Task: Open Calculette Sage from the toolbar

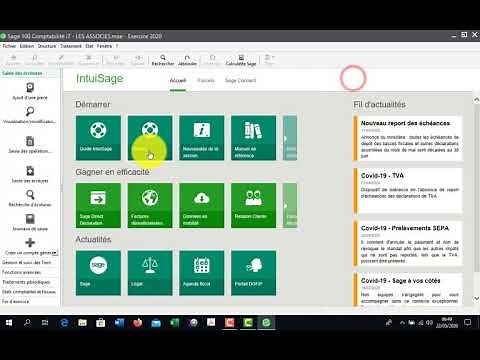Action: pos(241,60)
